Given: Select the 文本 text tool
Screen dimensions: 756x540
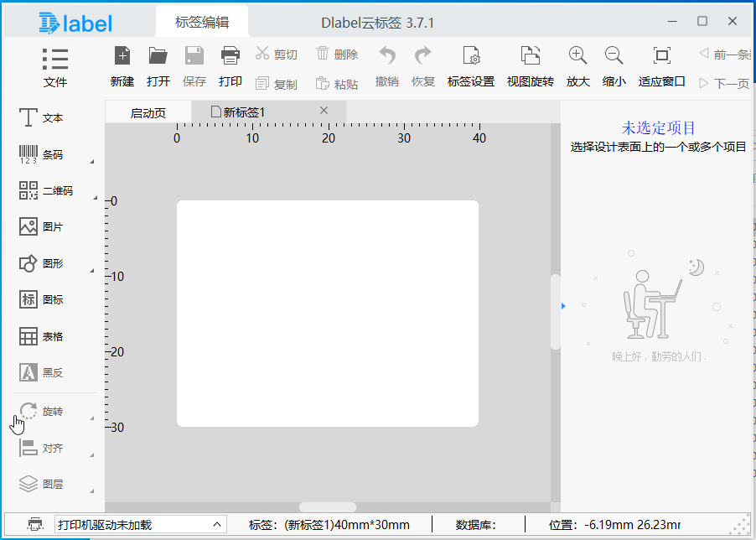Looking at the screenshot, I should (41, 117).
